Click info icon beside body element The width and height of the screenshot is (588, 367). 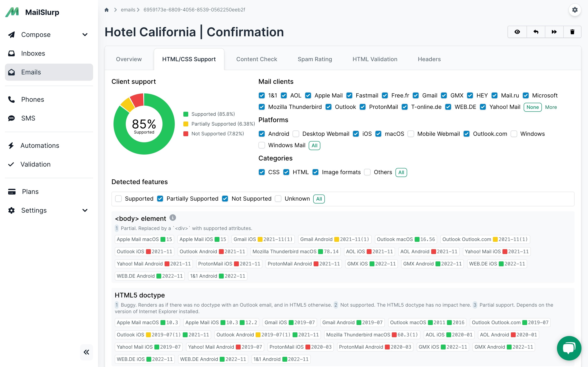coord(173,218)
